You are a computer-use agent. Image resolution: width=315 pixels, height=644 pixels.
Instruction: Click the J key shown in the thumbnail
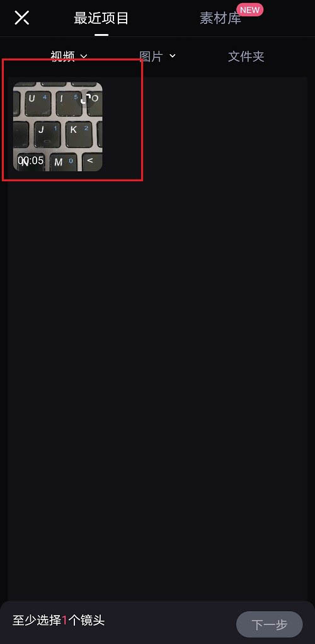47,134
